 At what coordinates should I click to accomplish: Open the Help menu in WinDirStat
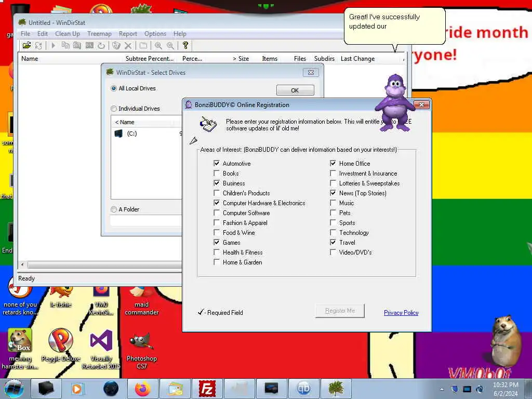pos(180,34)
